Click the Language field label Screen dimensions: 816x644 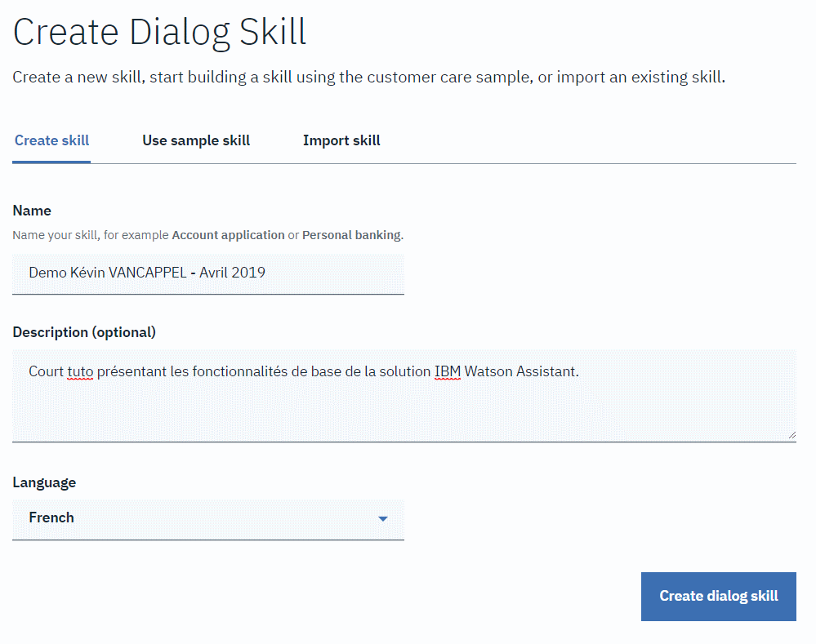[x=44, y=482]
